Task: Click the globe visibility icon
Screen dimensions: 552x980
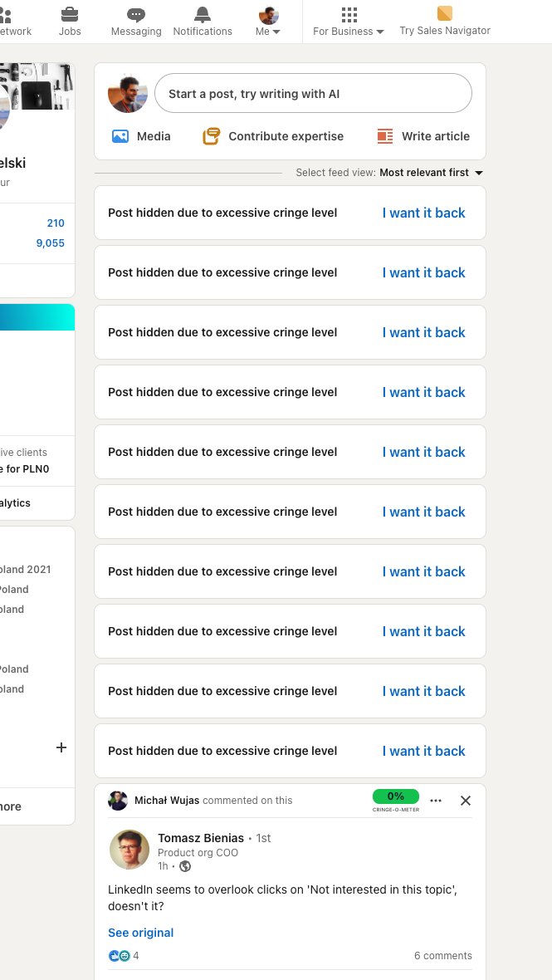Action: click(x=185, y=866)
